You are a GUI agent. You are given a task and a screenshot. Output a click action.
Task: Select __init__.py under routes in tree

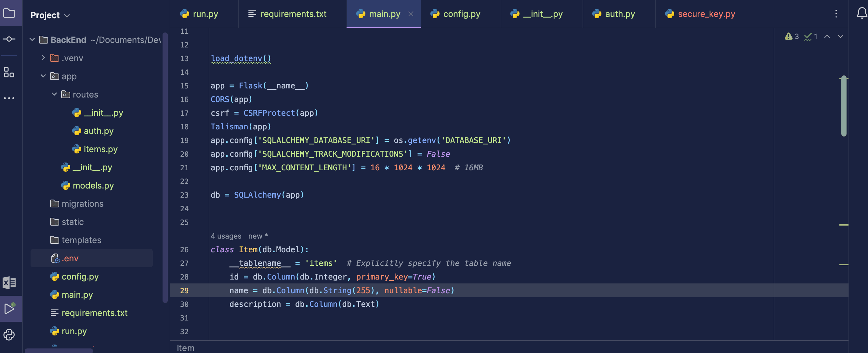coord(98,112)
